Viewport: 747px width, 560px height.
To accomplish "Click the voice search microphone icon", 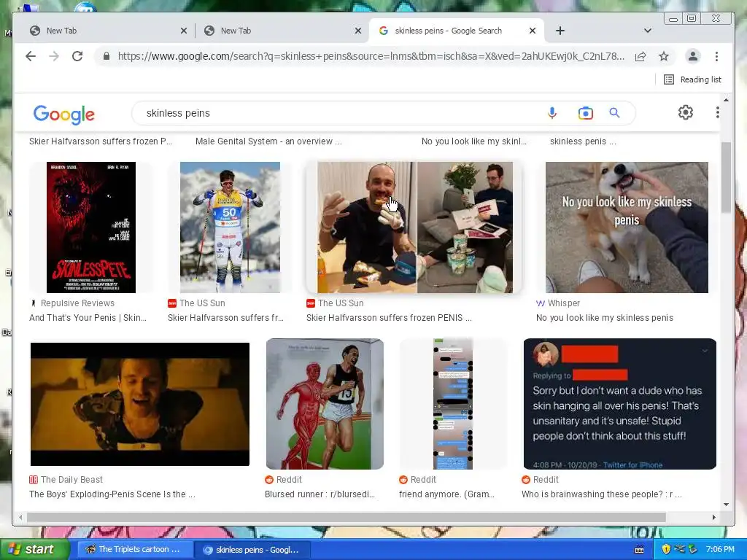I will pyautogui.click(x=552, y=113).
